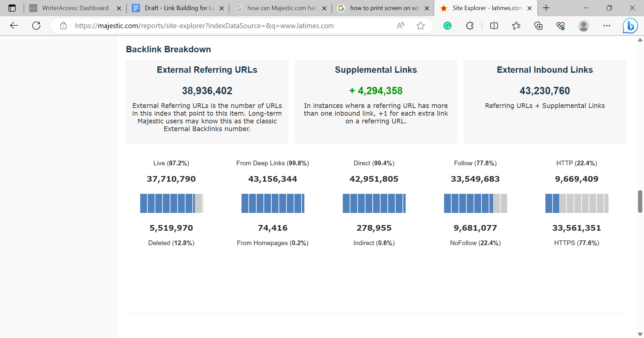The image size is (644, 338).
Task: Open Browser Essentials
Action: coord(560,25)
